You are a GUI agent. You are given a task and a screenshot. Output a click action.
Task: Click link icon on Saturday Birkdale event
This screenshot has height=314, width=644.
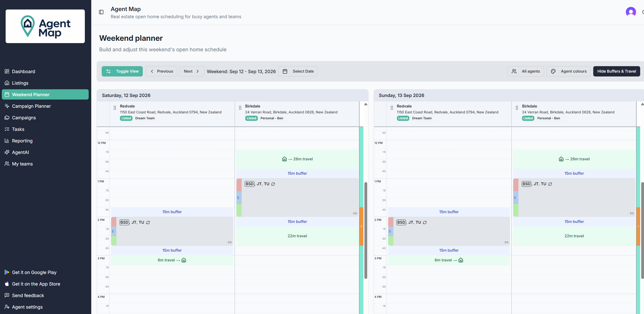click(355, 213)
